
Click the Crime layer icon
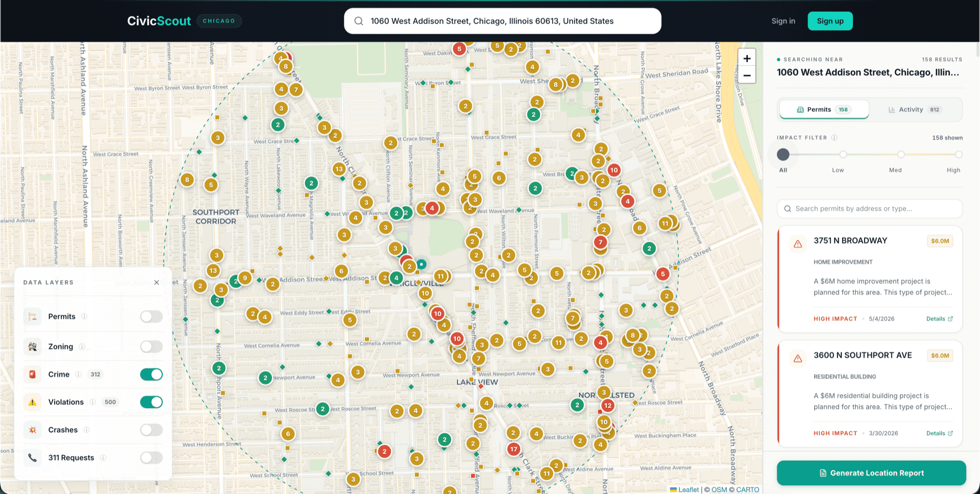(32, 374)
